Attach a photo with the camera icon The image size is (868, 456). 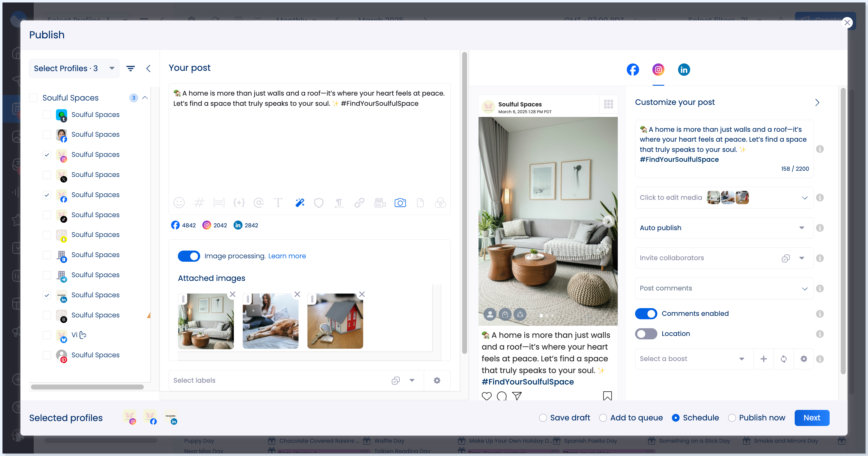(x=400, y=203)
